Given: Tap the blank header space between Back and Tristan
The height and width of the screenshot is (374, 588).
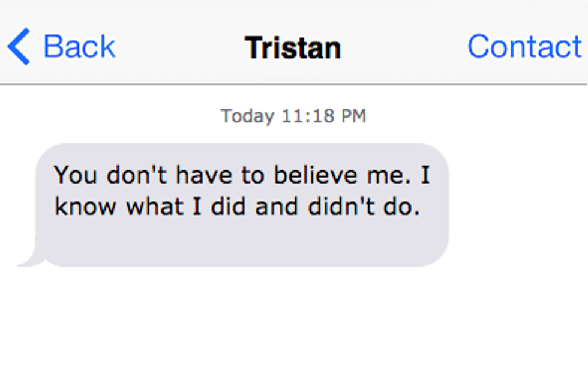Looking at the screenshot, I should [180, 47].
